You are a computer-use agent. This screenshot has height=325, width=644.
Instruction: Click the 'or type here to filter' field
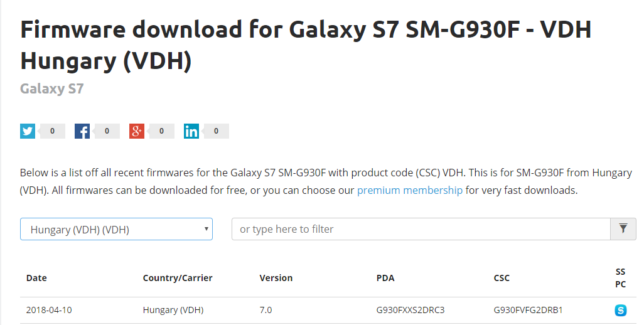[x=421, y=229]
